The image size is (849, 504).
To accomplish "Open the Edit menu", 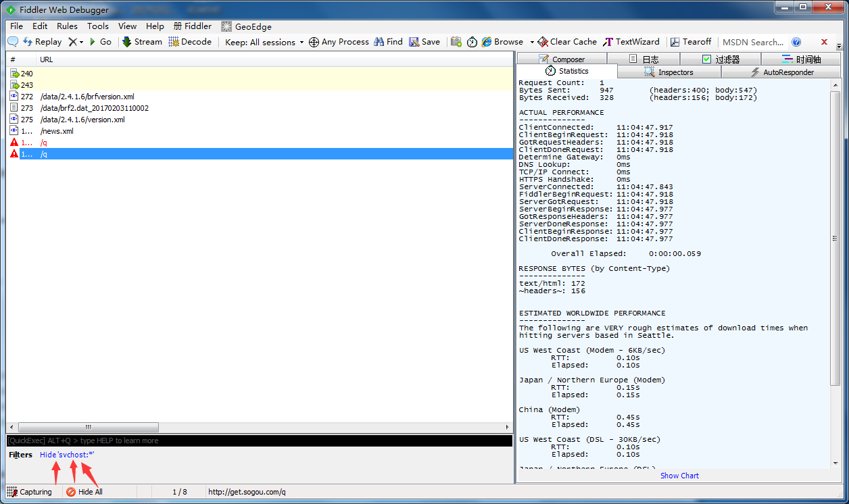I will [x=40, y=26].
